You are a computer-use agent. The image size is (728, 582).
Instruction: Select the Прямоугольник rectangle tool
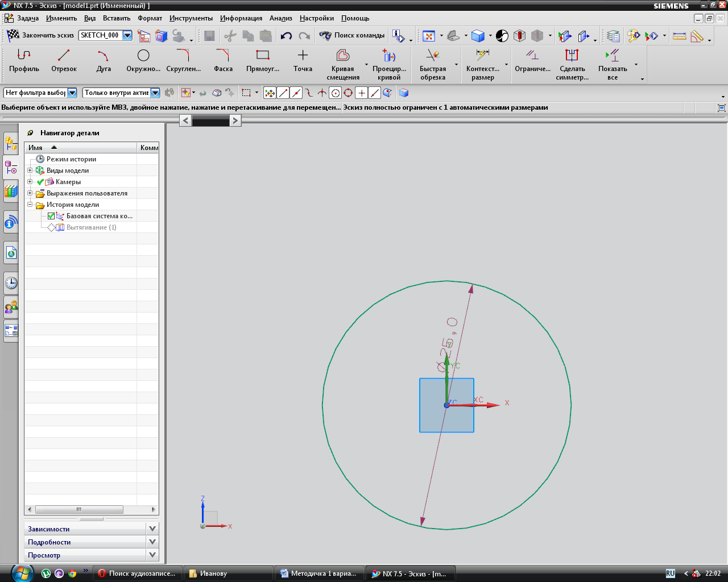[263, 61]
